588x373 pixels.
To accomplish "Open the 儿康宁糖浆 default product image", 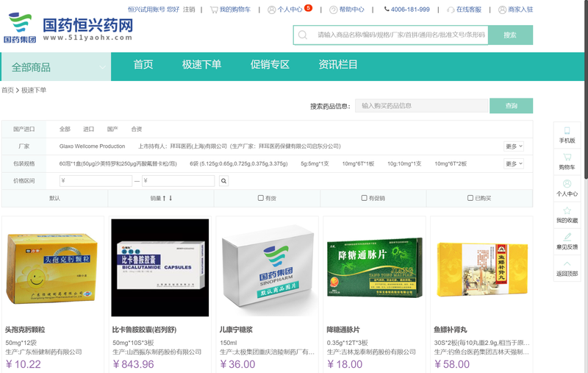I will (267, 268).
